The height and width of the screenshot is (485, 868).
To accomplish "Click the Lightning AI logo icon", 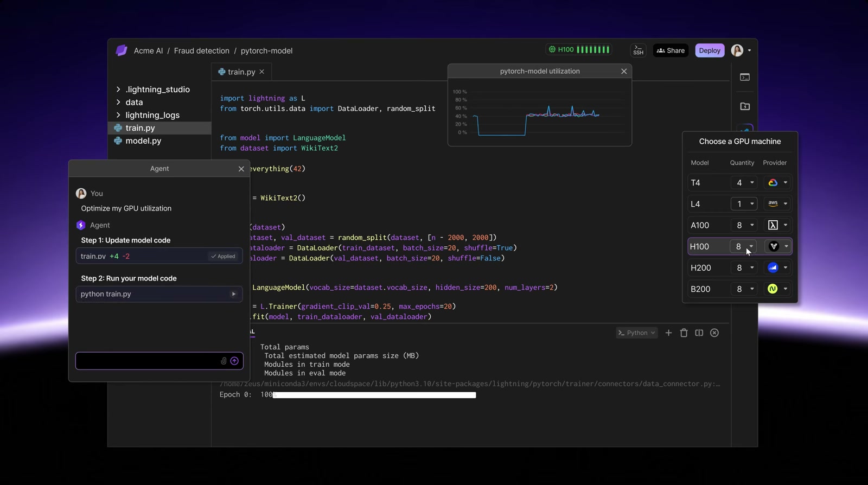I will pos(122,50).
